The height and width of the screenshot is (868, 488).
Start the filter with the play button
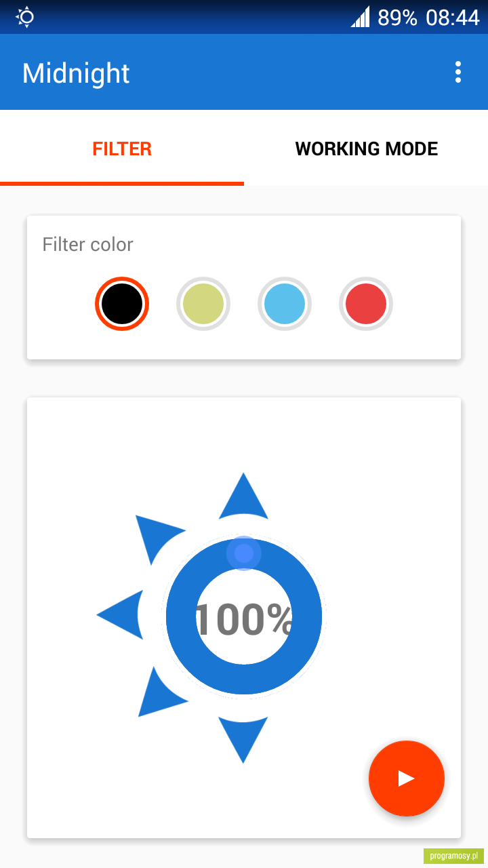click(x=407, y=778)
